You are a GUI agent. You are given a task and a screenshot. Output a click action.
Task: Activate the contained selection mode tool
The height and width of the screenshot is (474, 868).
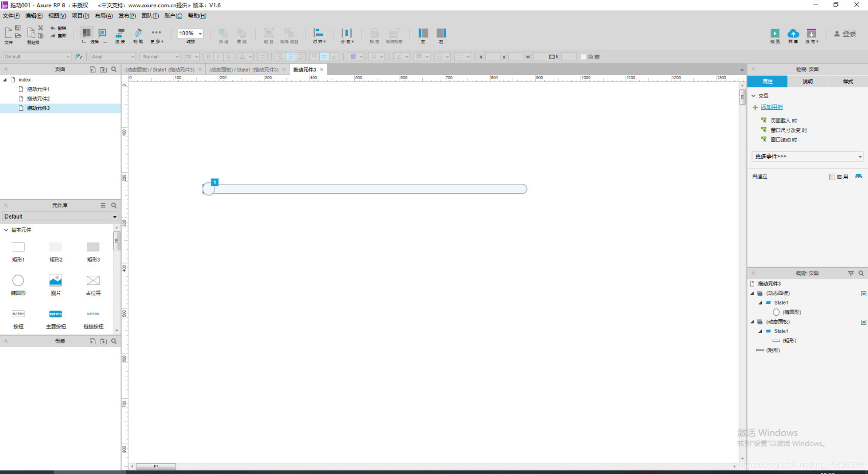[102, 33]
